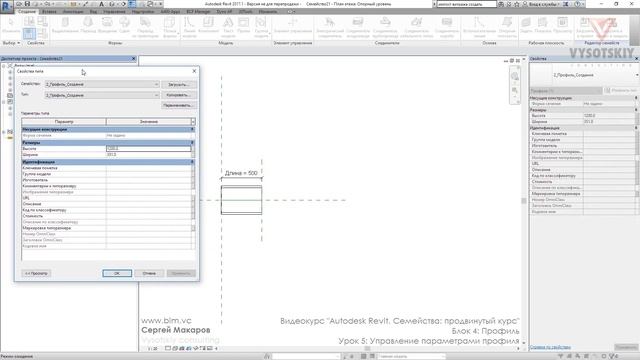Click the Reference Plane tool

tap(507, 27)
